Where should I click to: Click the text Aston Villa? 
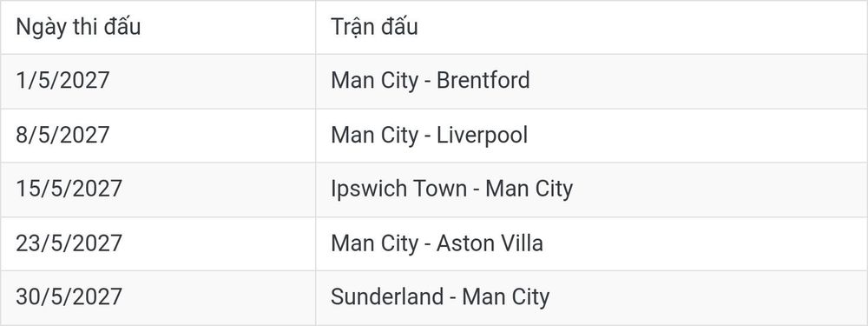coord(490,243)
